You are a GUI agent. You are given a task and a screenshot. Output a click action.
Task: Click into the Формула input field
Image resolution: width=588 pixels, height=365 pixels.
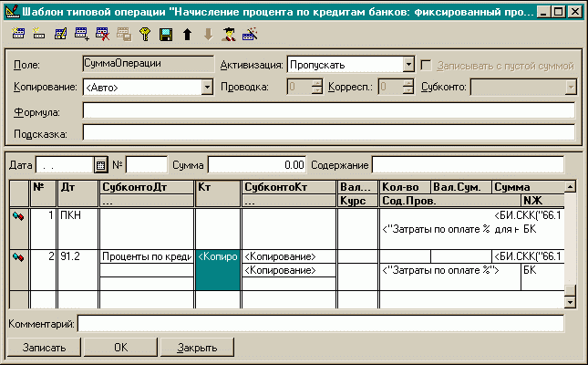328,110
